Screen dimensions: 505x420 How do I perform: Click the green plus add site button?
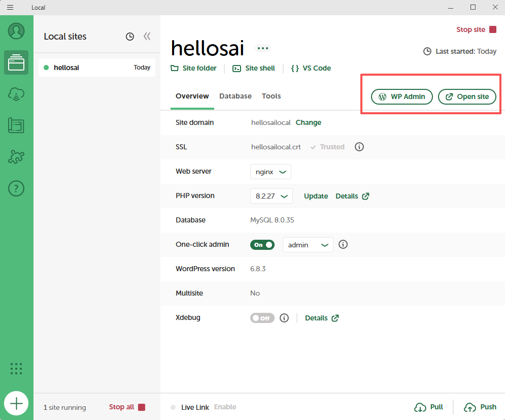16,404
